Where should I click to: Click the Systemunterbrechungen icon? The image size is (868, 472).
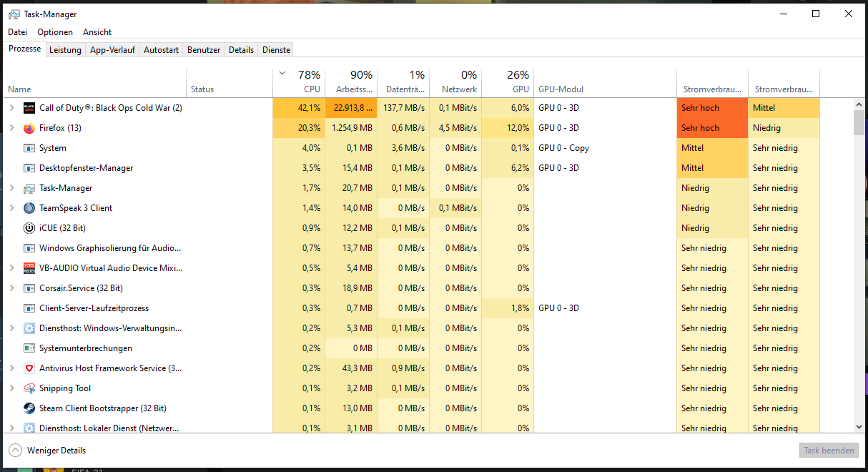[x=29, y=348]
